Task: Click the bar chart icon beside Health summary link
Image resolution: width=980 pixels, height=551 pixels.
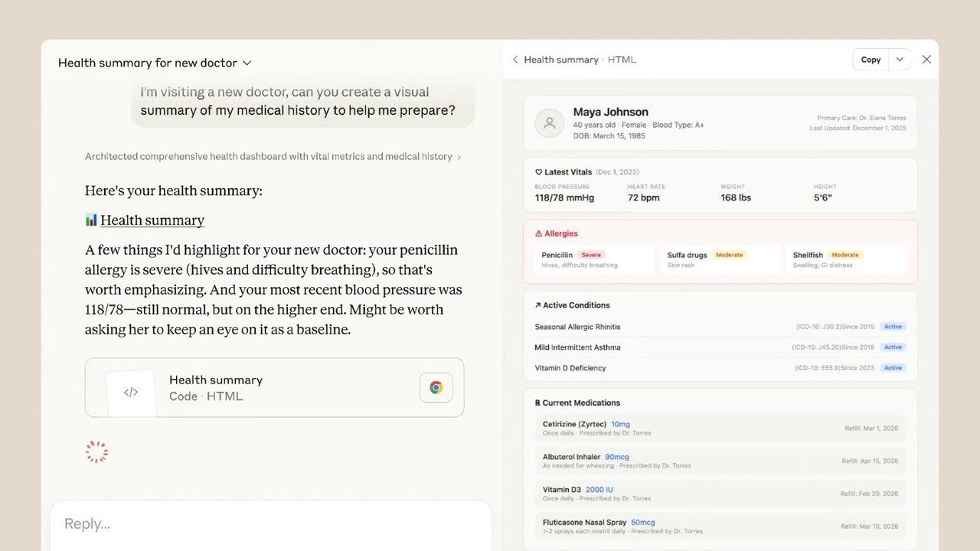Action: click(x=91, y=220)
